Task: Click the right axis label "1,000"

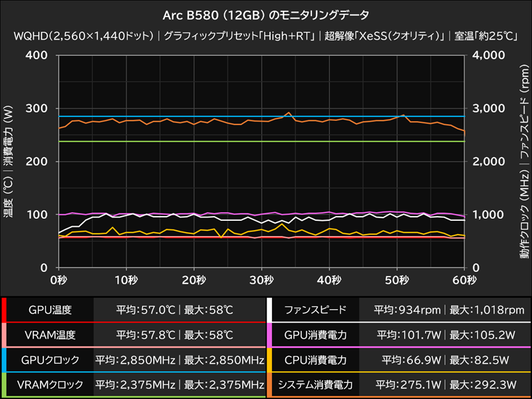Action: [489, 214]
